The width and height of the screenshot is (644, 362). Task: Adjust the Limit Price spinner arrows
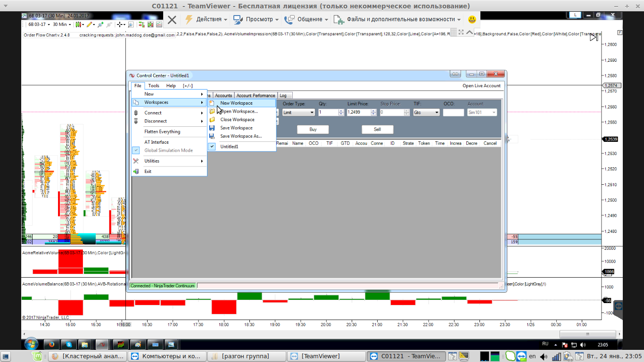374,113
